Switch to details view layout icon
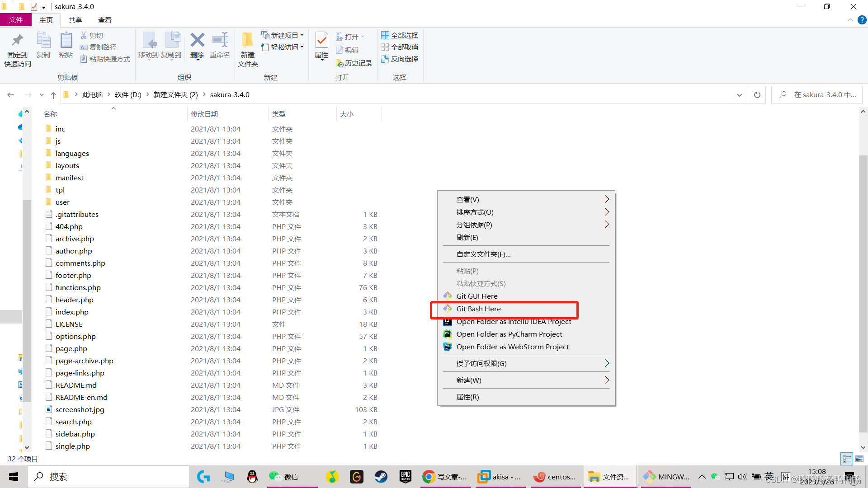868x488 pixels. click(847, 459)
